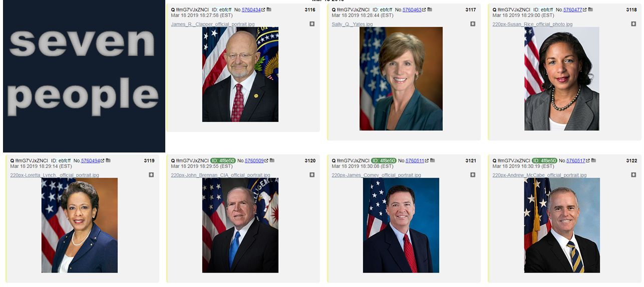
Task: Click the green ID badge in post 3121
Action: (x=384, y=160)
